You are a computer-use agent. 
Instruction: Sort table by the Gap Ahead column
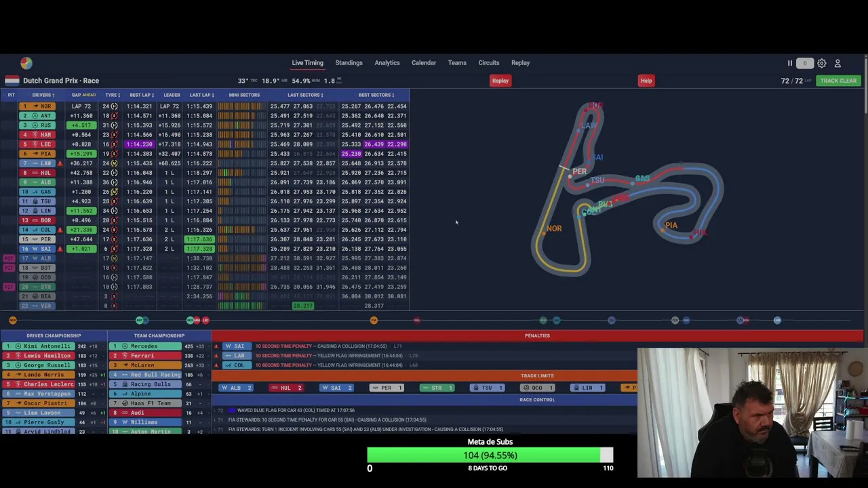[x=85, y=95]
